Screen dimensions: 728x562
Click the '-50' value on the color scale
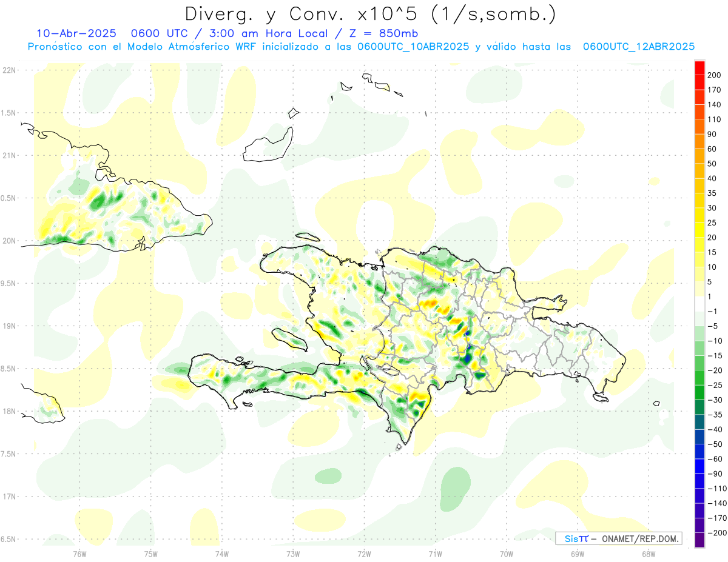715,444
